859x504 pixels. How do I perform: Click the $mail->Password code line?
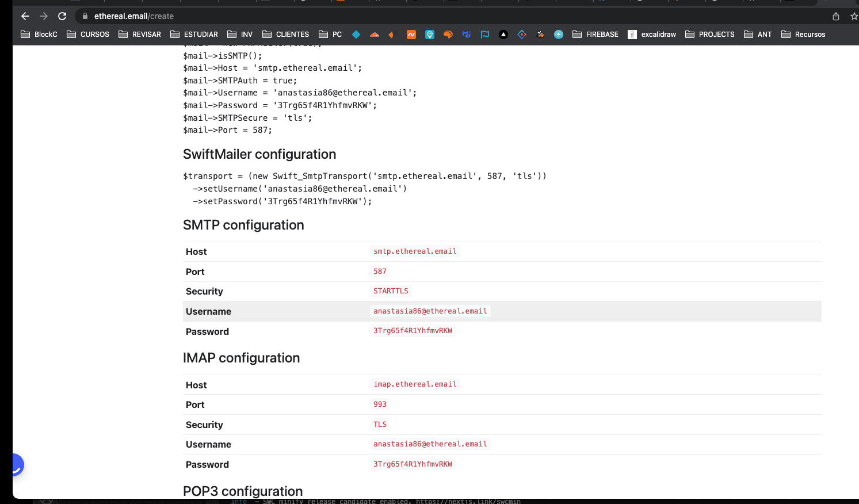coord(280,105)
